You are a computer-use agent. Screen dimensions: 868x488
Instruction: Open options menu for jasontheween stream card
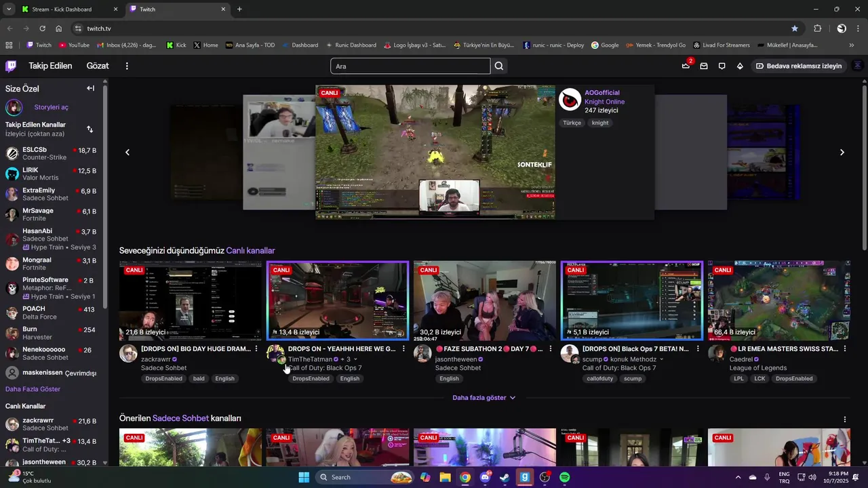point(551,349)
